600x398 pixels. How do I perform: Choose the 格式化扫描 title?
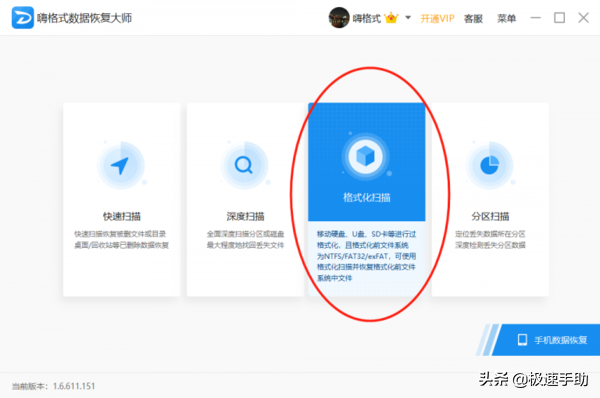[367, 197]
